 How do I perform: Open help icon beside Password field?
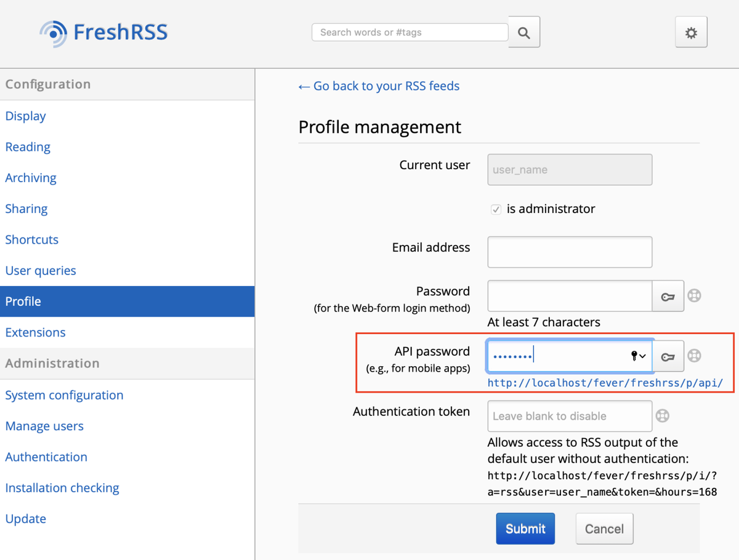coord(695,295)
